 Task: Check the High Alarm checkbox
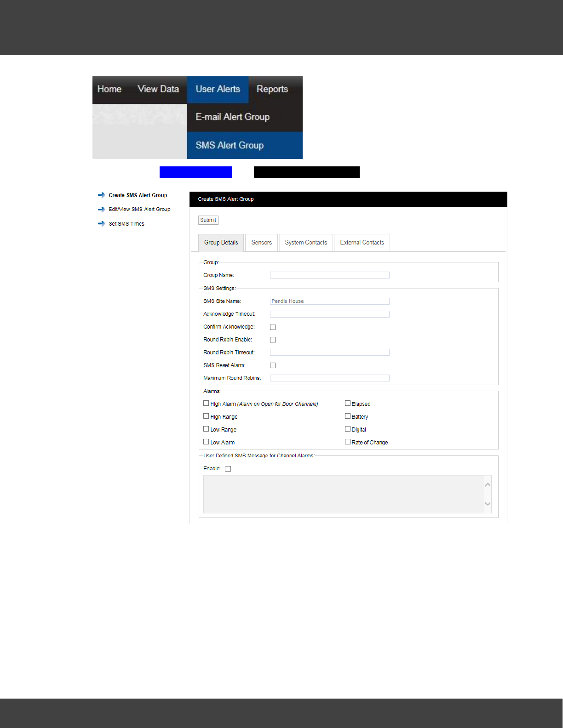(206, 403)
